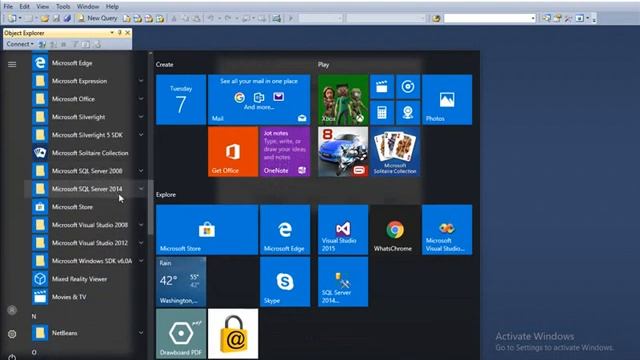The image size is (640, 360).
Task: Open the Photos tile
Action: click(447, 100)
